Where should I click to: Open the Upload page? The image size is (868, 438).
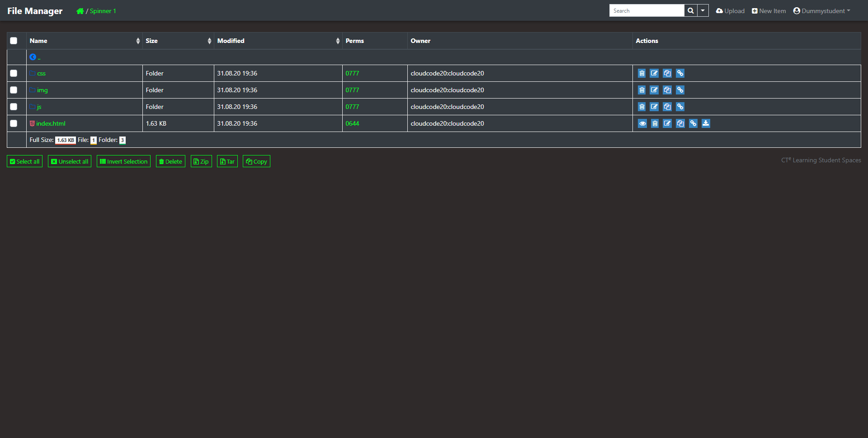[730, 11]
